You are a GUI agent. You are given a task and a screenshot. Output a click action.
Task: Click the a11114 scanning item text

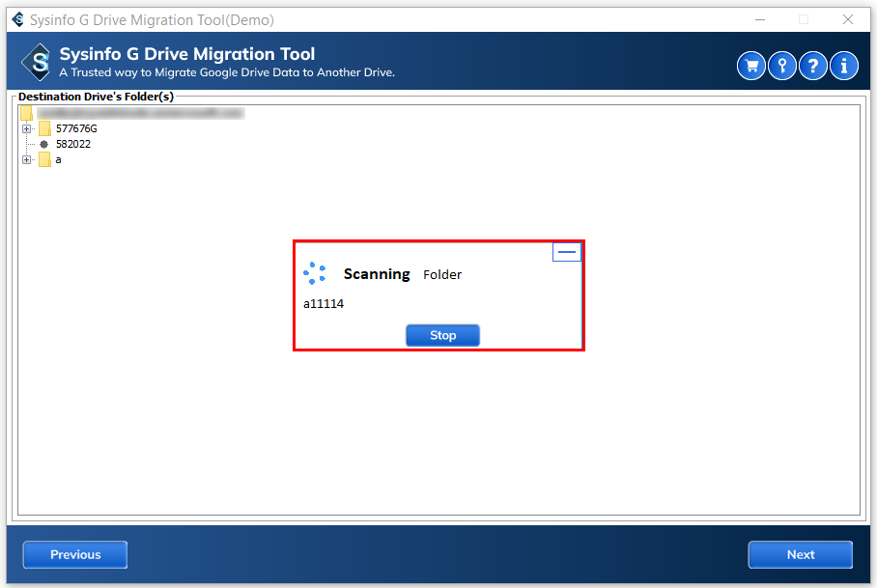pos(324,304)
